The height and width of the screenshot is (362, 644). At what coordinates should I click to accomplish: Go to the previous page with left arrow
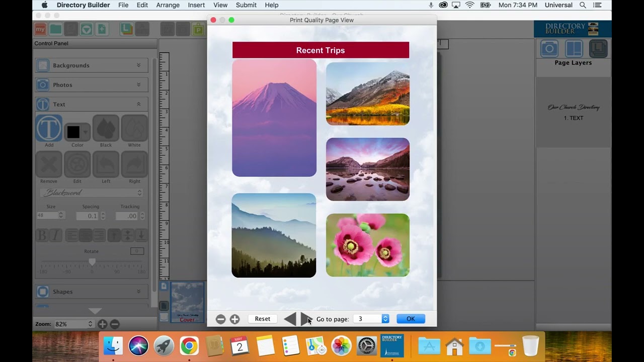coord(290,319)
